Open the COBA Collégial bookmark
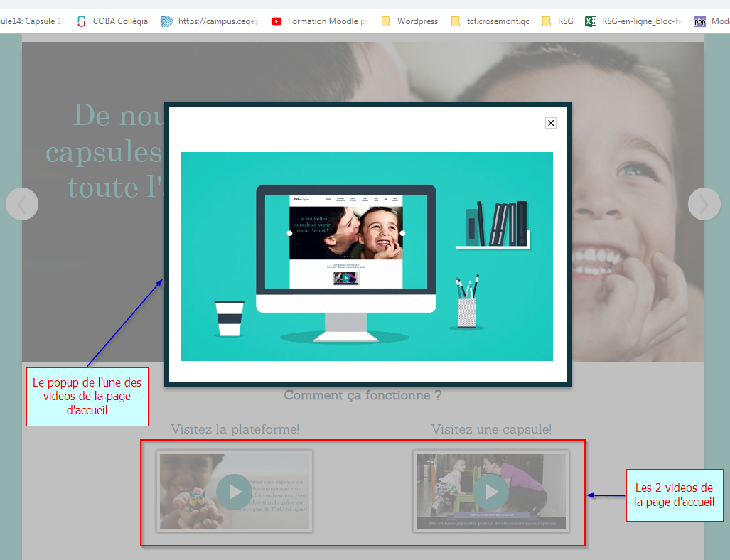 pyautogui.click(x=113, y=21)
